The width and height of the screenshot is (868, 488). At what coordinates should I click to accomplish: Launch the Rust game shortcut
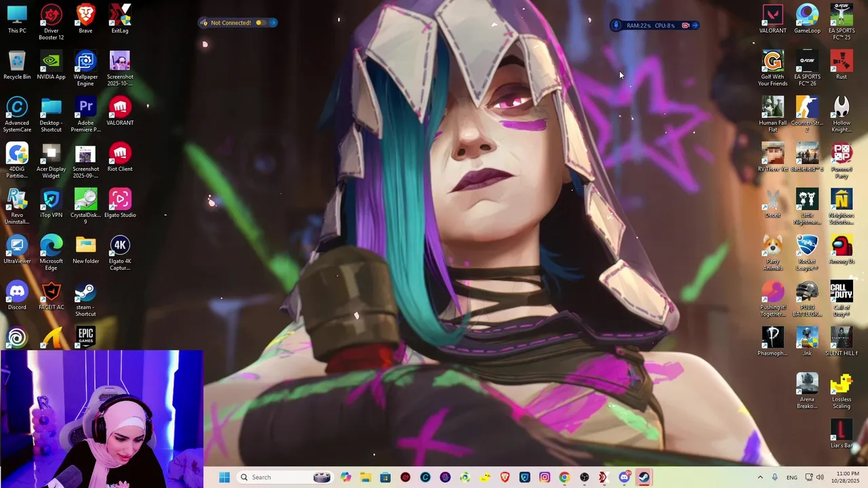click(x=842, y=65)
